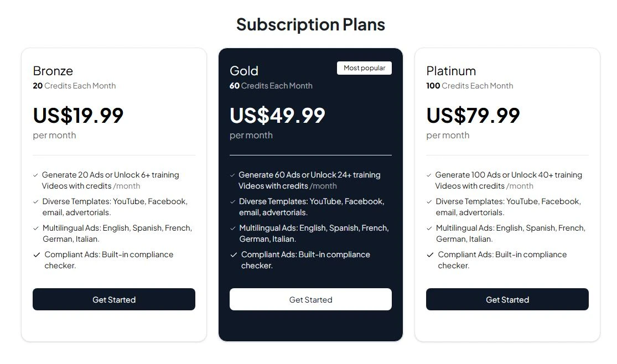Click checkmark beside Bronze Multilingual Ads feature
Screen dimensions: 617x364
(x=36, y=228)
